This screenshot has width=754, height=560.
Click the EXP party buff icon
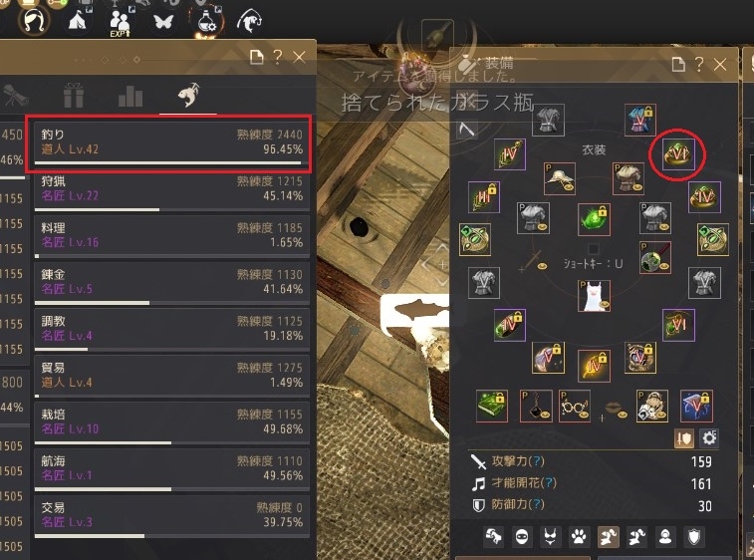120,22
